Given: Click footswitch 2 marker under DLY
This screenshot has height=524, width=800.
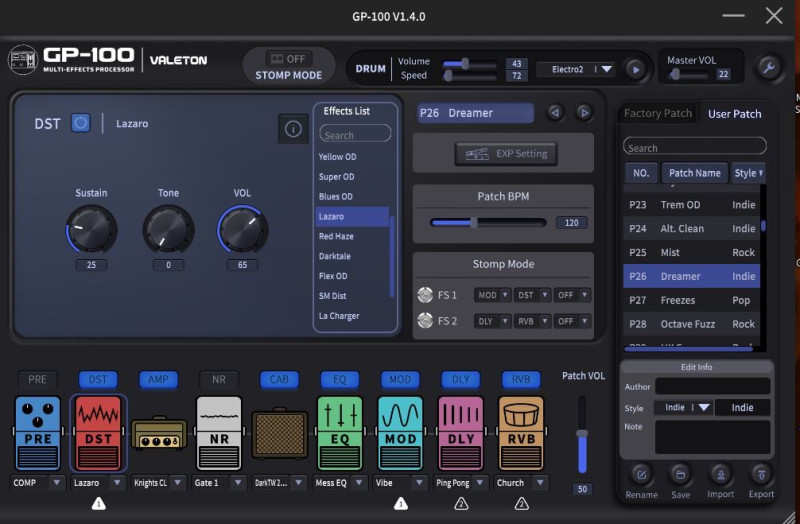Looking at the screenshot, I should [461, 504].
